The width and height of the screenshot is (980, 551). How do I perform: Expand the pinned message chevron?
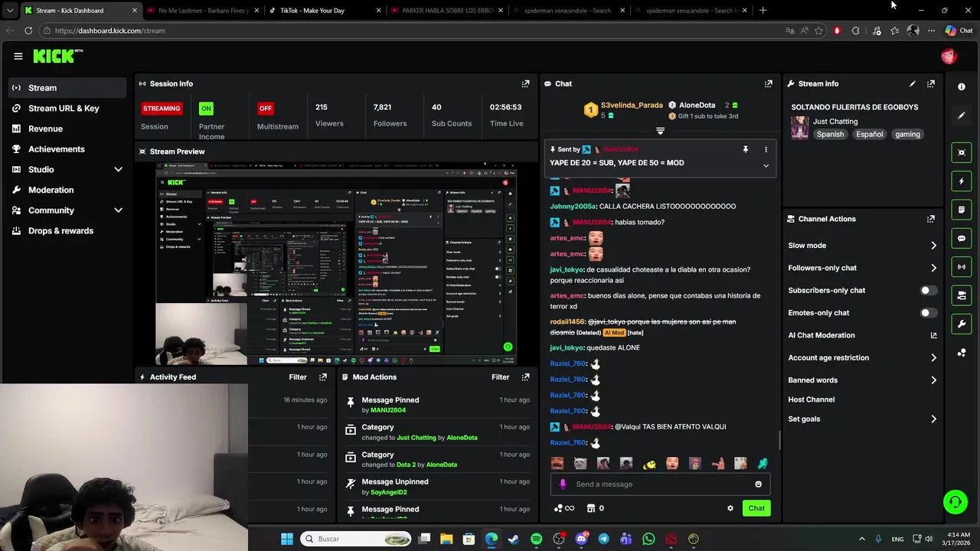766,165
